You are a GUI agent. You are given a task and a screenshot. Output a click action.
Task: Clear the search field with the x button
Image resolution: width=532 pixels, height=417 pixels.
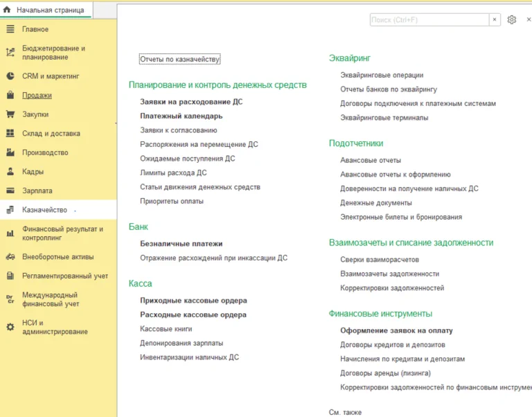(495, 20)
